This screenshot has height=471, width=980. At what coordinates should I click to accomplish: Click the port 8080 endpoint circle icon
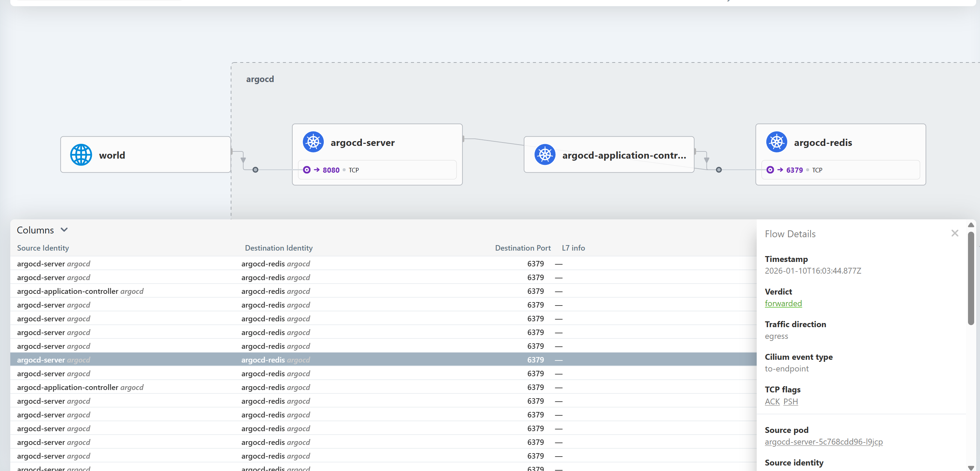coord(307,170)
